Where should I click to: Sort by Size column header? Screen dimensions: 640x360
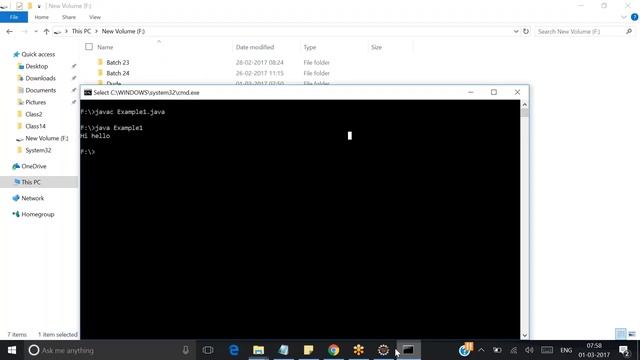376,47
